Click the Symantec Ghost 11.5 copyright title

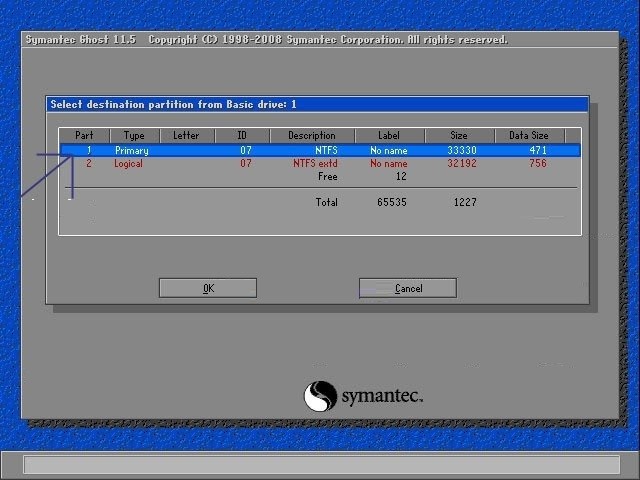point(266,40)
